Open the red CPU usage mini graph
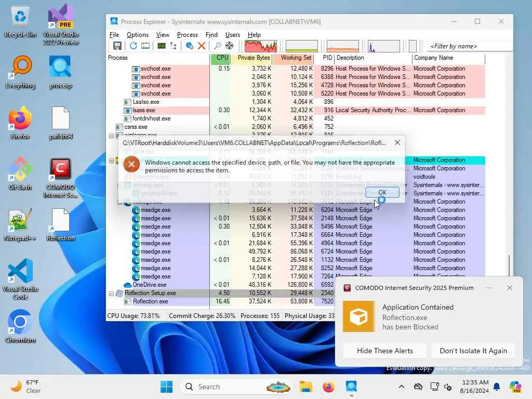The image size is (532, 399). click(261, 46)
